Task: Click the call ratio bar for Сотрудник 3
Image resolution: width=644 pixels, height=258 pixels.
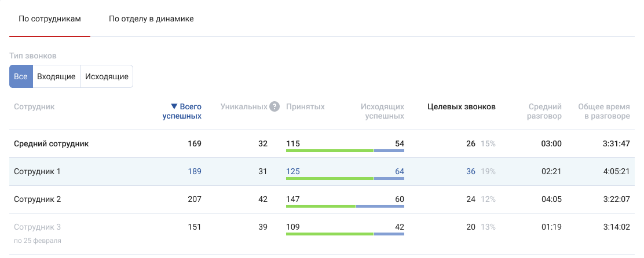Action: pos(345,234)
